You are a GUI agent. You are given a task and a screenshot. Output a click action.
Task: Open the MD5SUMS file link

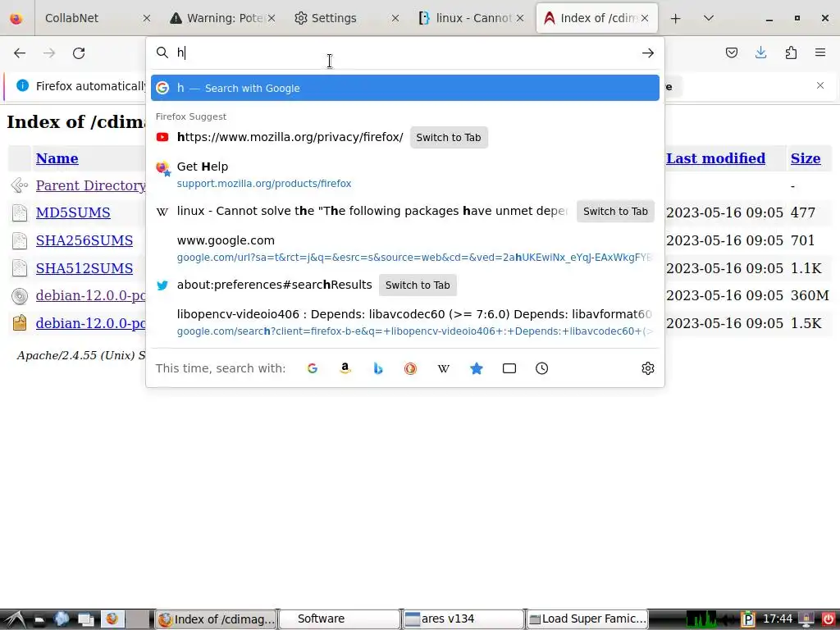[x=73, y=212]
